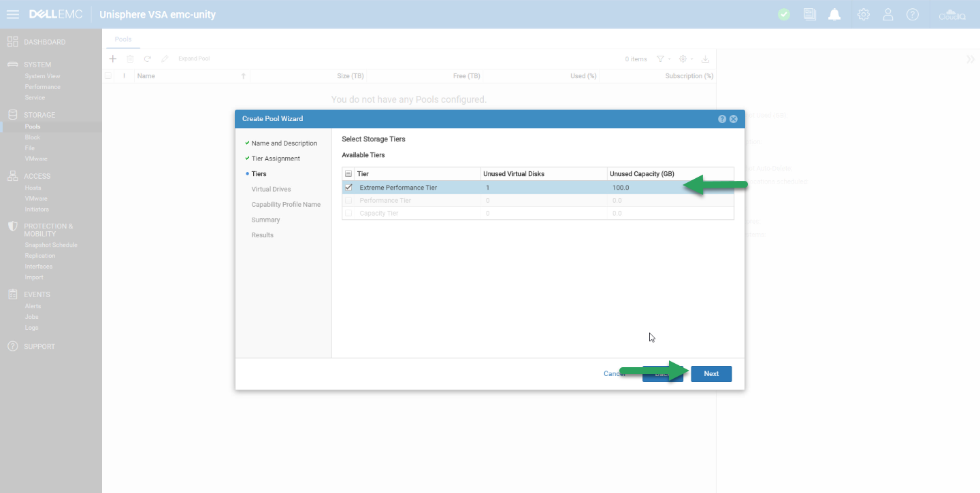This screenshot has height=493, width=980.
Task: Open the settings gear in the top bar
Action: 864,14
